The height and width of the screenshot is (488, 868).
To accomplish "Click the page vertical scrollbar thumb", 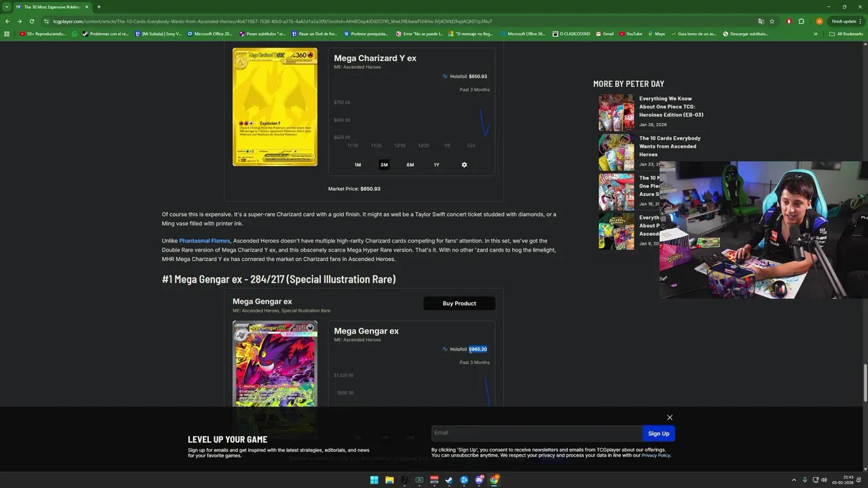I will click(x=865, y=383).
